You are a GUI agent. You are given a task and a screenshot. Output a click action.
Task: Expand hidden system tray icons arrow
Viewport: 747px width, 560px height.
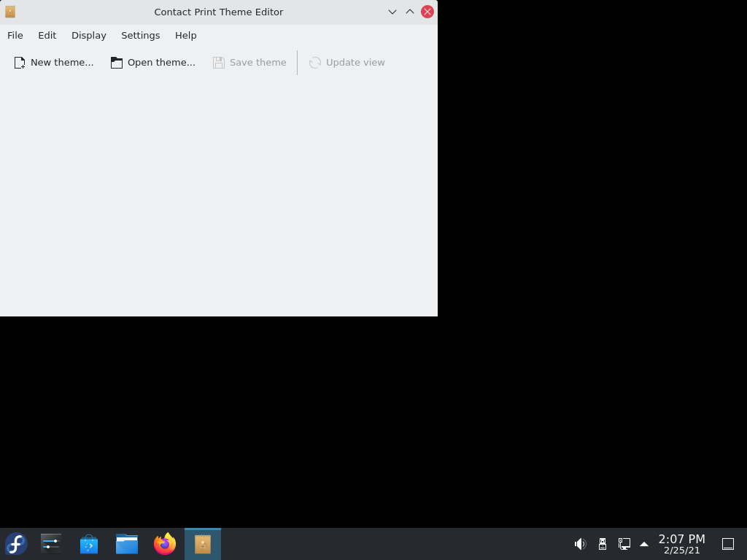pyautogui.click(x=644, y=544)
